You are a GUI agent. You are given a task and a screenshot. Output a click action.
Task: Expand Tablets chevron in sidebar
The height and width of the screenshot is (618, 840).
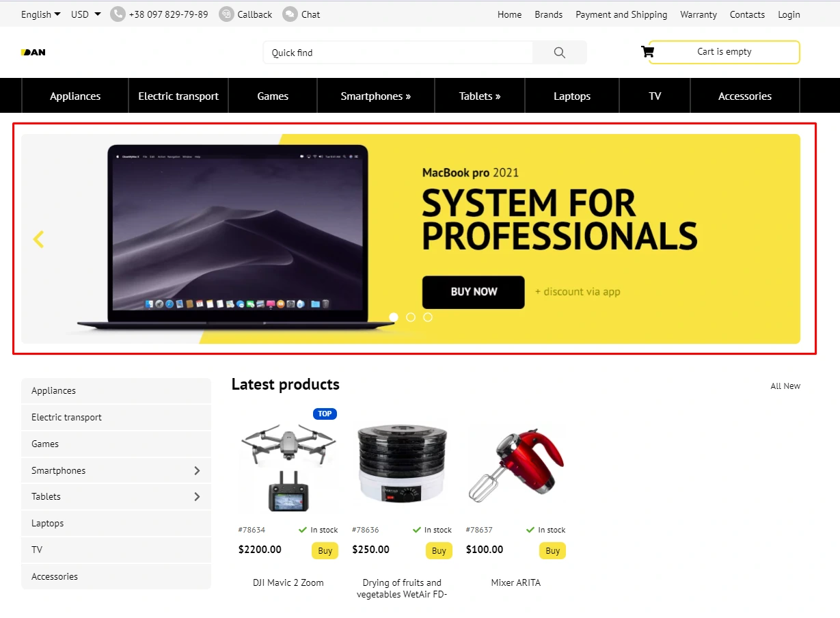tap(197, 496)
